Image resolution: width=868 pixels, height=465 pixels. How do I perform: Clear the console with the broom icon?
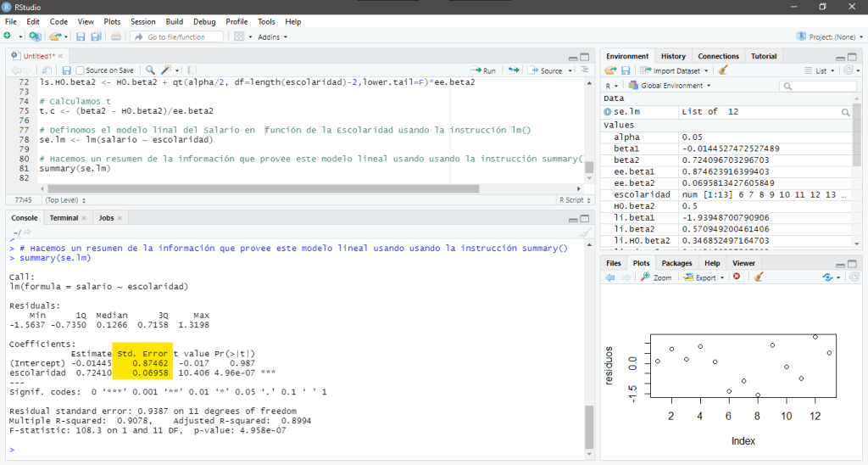pos(585,232)
